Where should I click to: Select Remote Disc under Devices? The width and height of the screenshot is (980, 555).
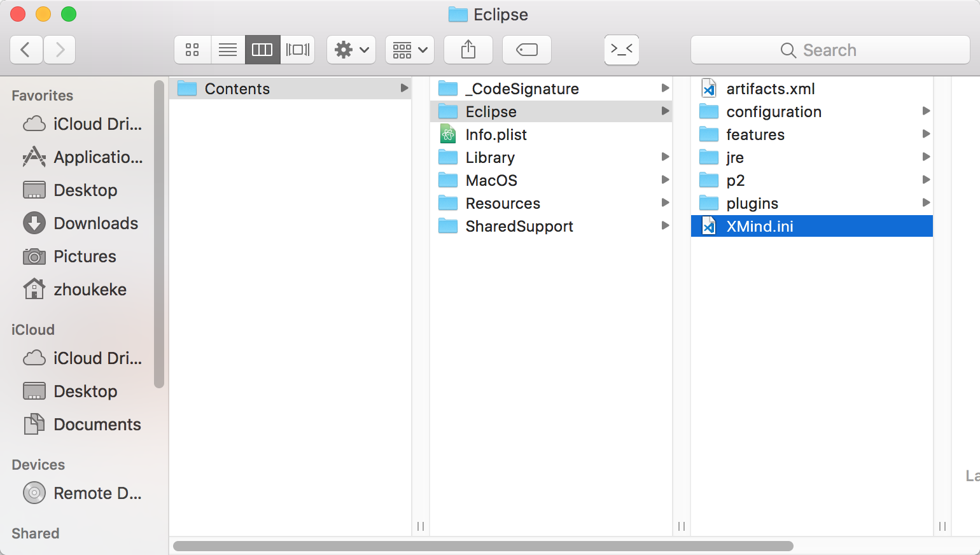click(x=83, y=493)
